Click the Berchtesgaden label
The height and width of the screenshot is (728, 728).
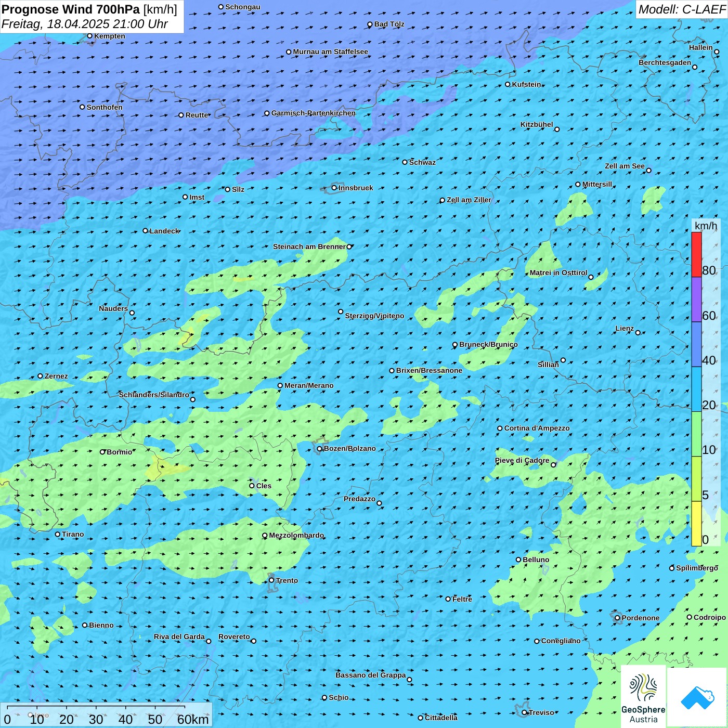coord(665,62)
